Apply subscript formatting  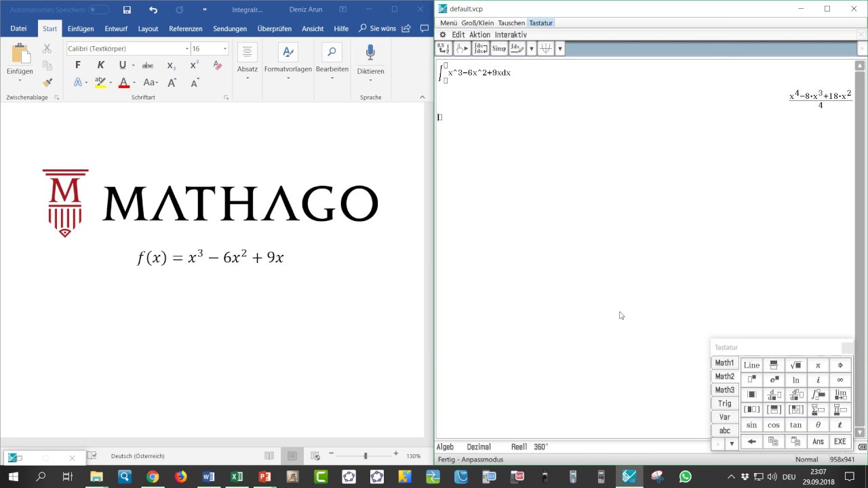(x=171, y=65)
